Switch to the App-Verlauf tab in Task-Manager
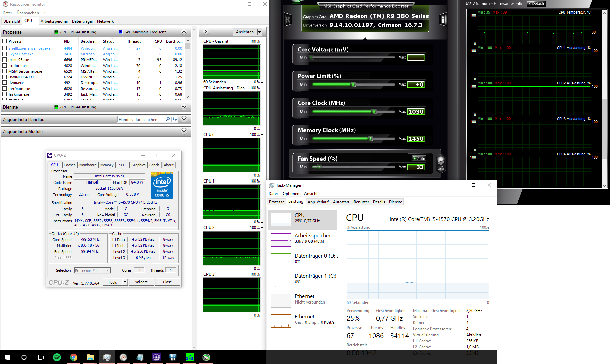The height and width of the screenshot is (364, 610). tap(318, 202)
